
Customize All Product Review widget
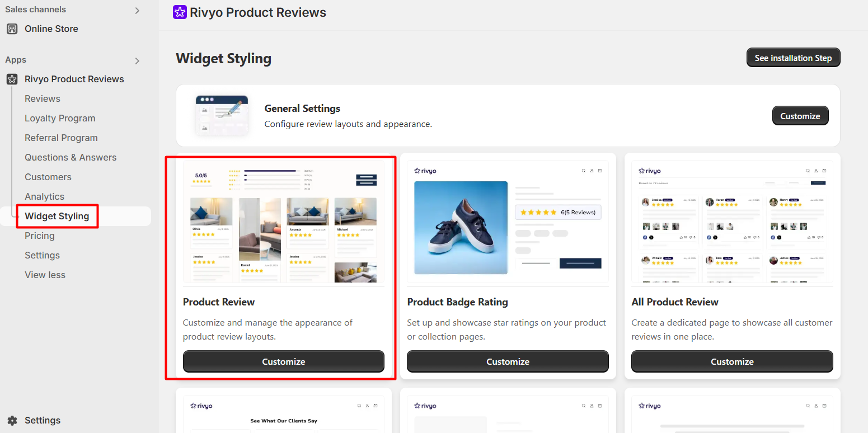point(732,361)
